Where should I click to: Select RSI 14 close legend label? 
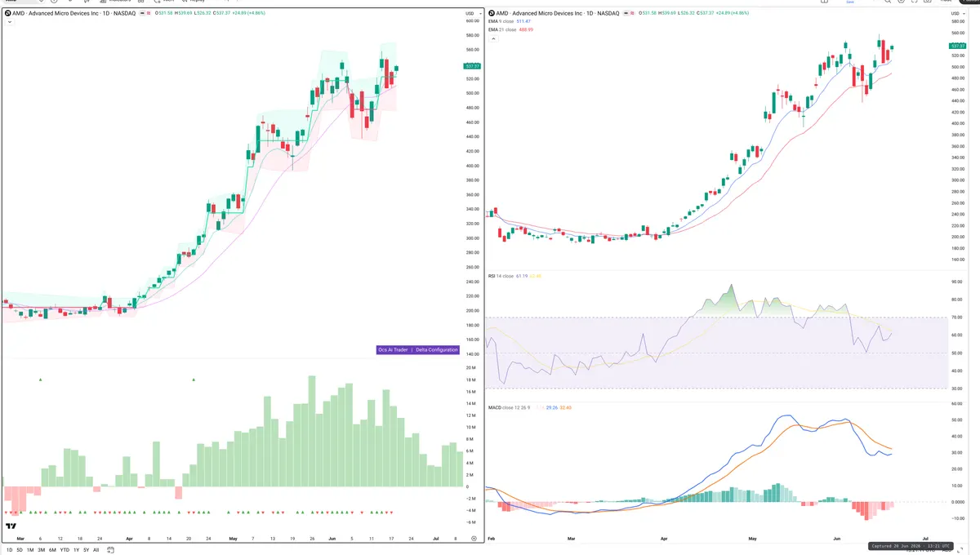(501, 276)
